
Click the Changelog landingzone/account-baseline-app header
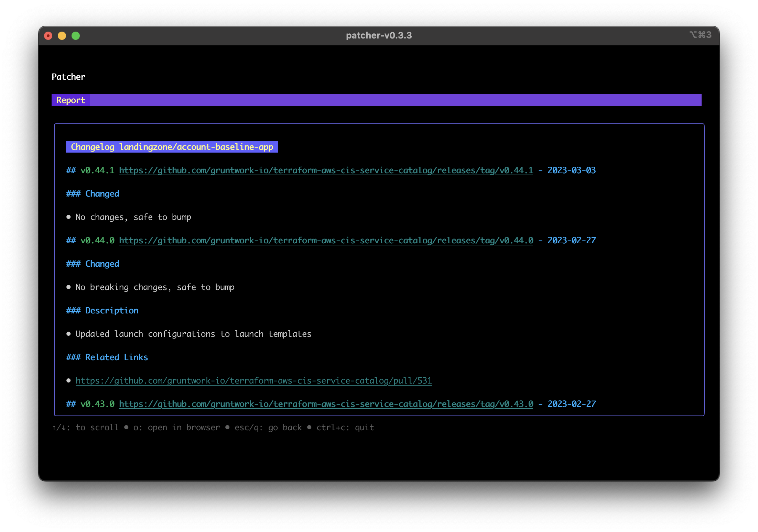pyautogui.click(x=172, y=147)
